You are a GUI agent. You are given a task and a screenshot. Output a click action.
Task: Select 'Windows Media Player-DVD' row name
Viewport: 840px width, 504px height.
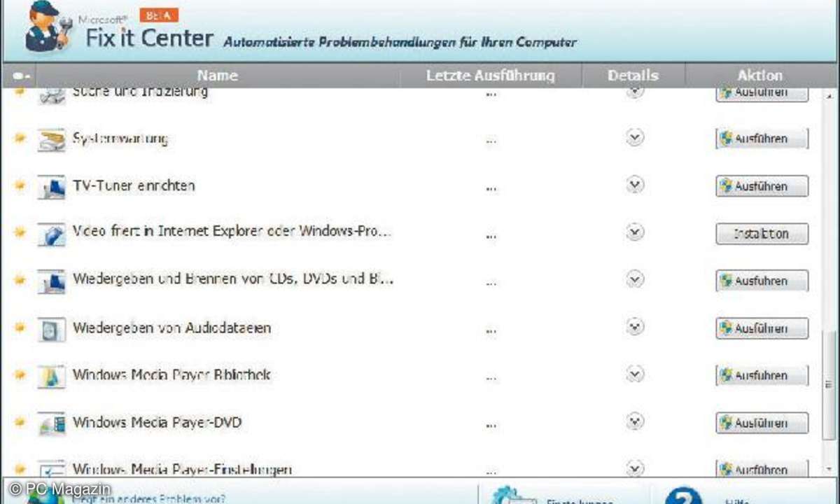click(x=157, y=423)
